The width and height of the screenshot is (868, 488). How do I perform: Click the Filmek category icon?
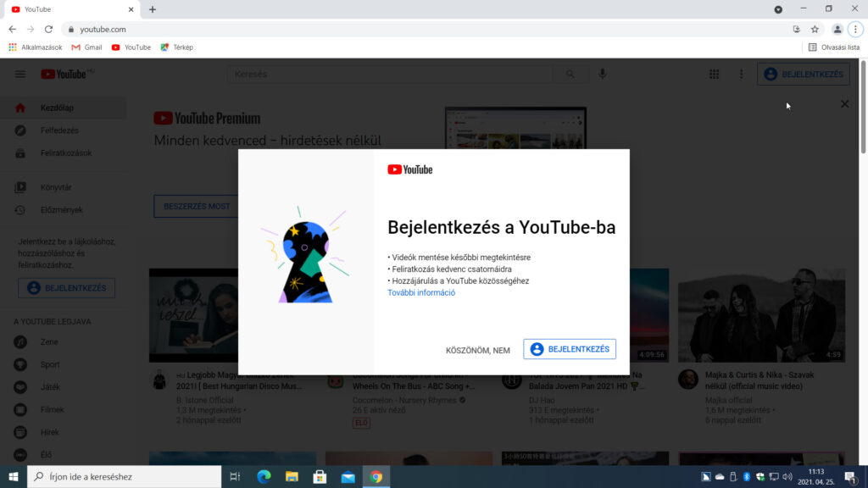20,410
